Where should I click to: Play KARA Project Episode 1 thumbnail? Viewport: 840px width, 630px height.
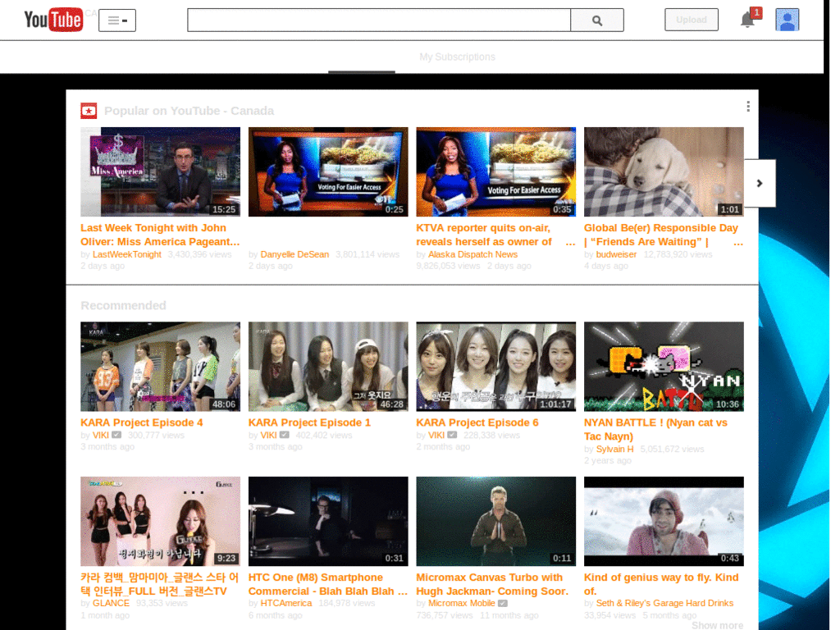[328, 367]
